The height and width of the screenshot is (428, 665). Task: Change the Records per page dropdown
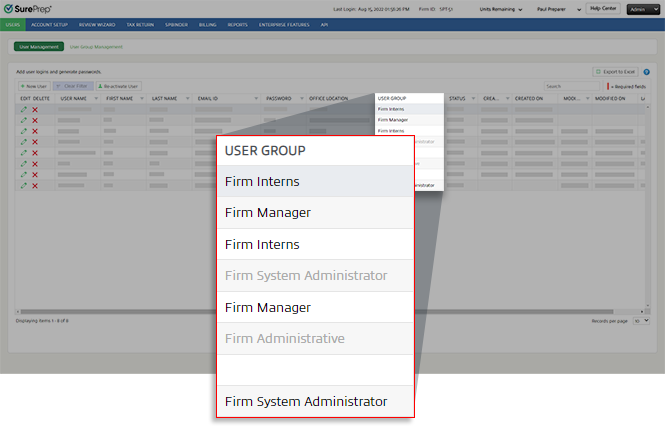click(x=641, y=321)
